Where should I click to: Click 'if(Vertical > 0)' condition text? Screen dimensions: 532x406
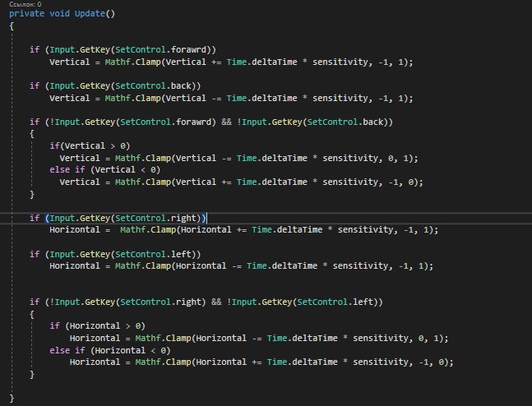pos(90,145)
